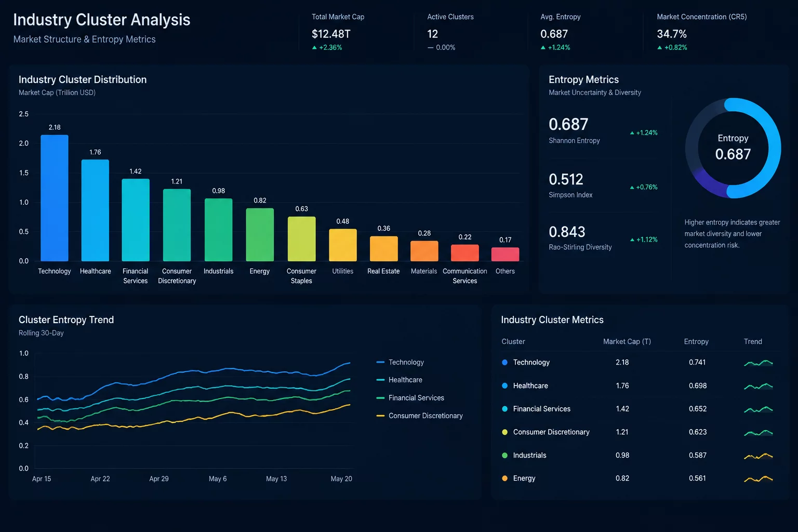The height and width of the screenshot is (532, 798).
Task: Select the orange dot beside Energy table row
Action: [504, 478]
